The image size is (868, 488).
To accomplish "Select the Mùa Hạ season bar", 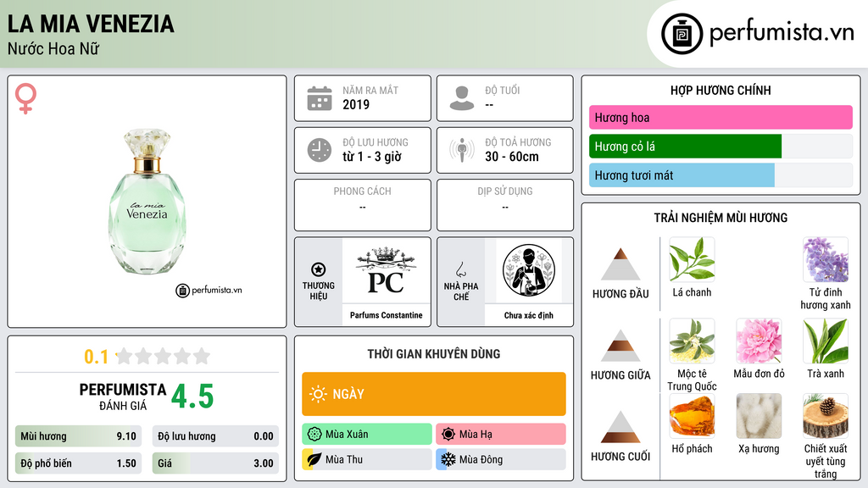I will [501, 435].
